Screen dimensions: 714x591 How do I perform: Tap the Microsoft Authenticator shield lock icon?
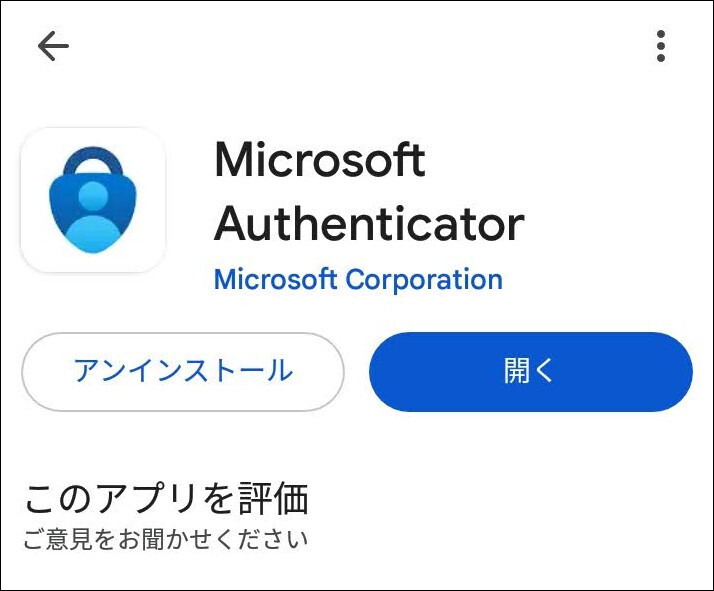click(93, 199)
